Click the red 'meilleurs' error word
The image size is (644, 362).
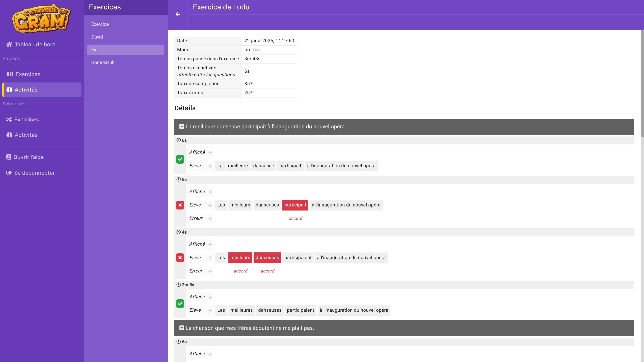click(240, 258)
